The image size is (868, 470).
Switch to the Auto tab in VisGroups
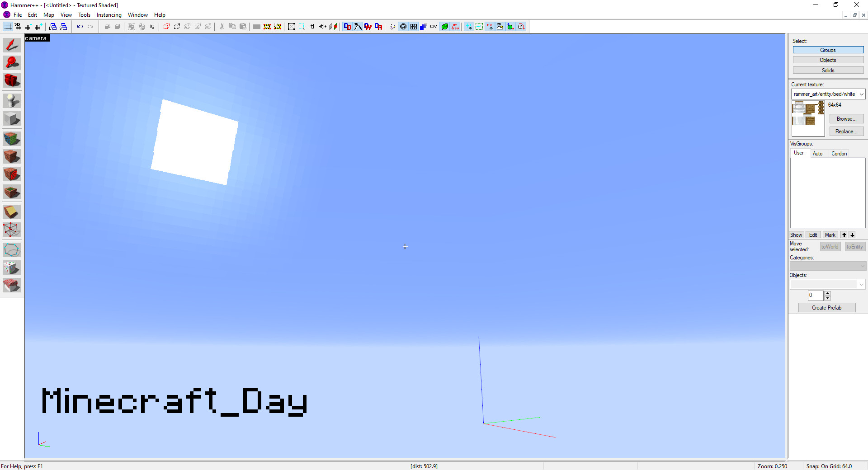tap(818, 153)
